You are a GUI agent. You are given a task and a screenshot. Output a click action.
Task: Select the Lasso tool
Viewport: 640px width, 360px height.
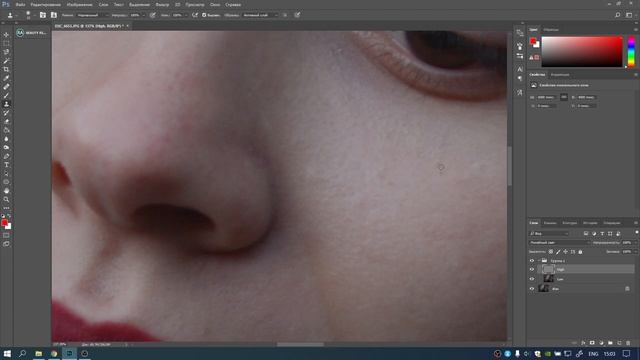(6, 52)
